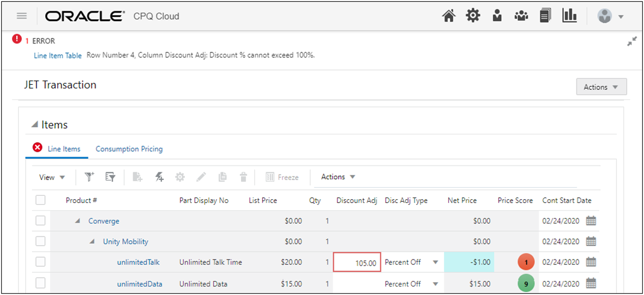
Task: Open the table toolbar Actions dropdown
Action: (x=338, y=177)
